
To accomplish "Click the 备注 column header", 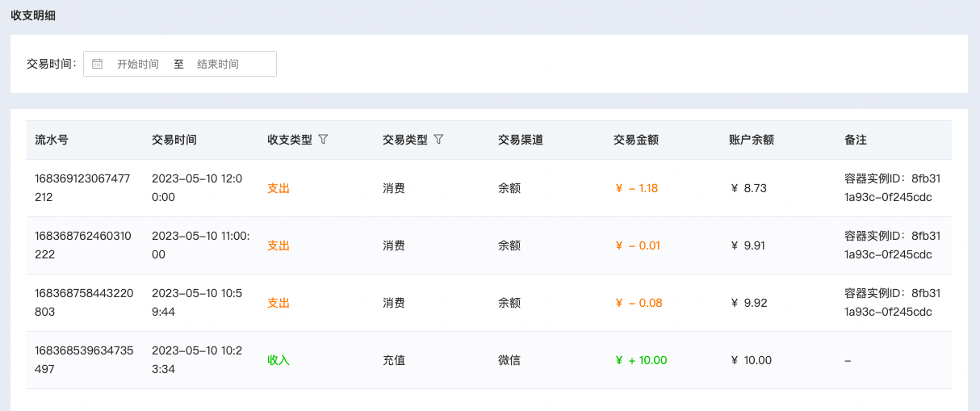I will click(x=856, y=140).
